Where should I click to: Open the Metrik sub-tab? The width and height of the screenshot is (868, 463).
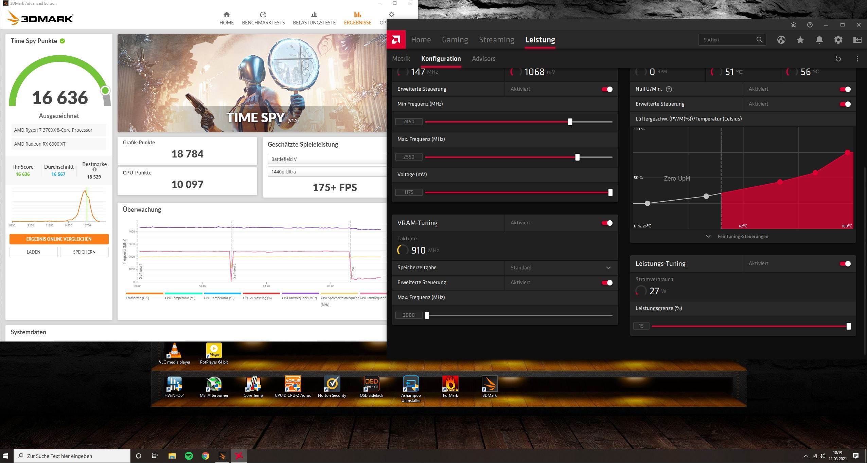point(401,59)
